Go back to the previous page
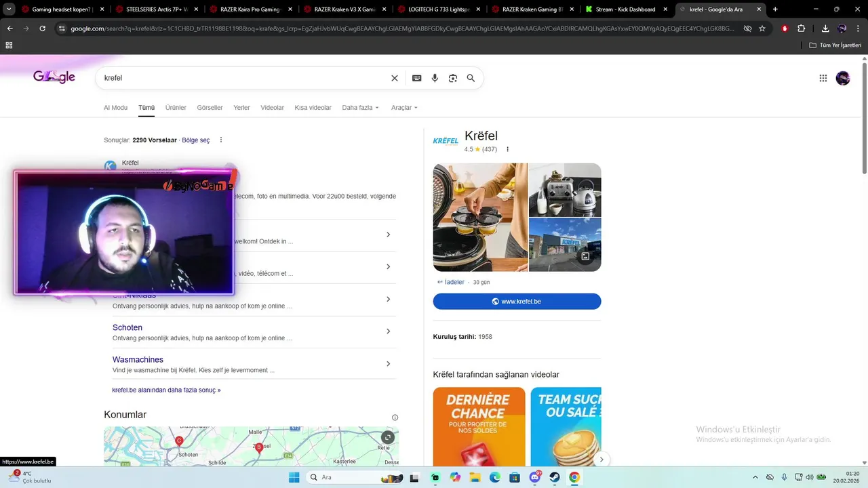The width and height of the screenshot is (868, 488). (9, 28)
